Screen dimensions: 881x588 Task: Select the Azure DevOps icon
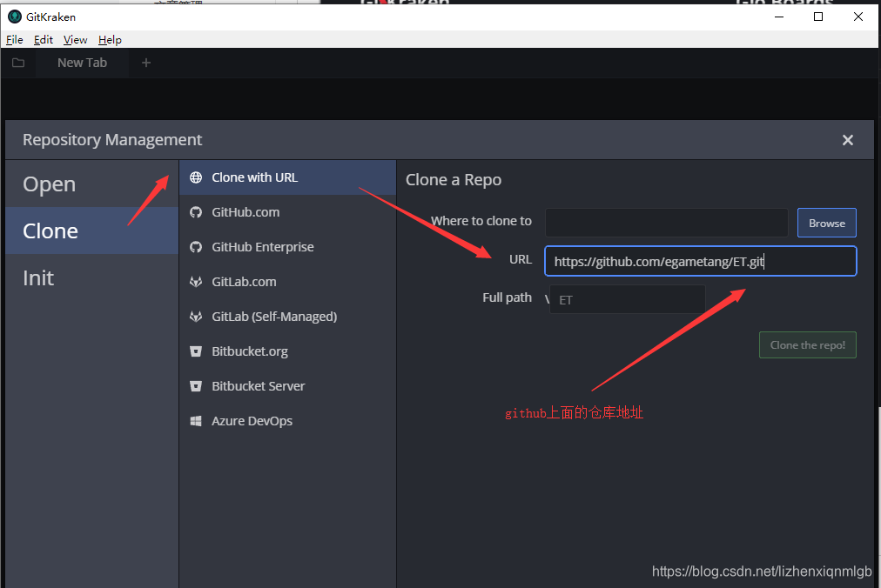(x=196, y=421)
